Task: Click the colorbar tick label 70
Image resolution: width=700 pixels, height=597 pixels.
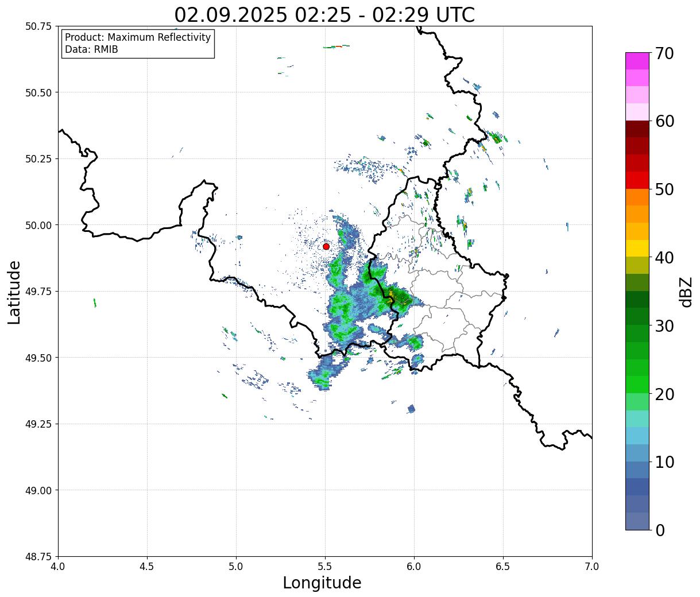Action: click(664, 53)
